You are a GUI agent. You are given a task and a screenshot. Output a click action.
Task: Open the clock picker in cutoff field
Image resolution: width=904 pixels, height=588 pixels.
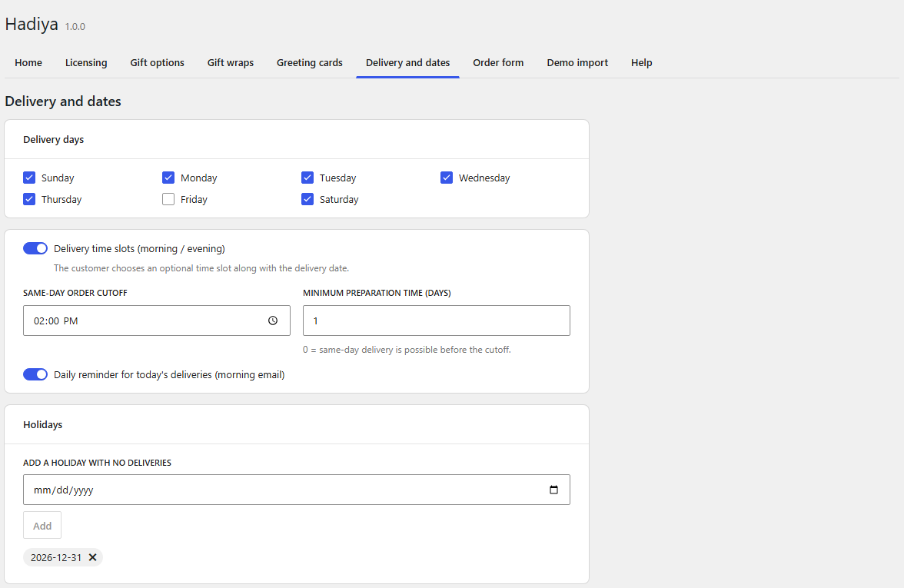[273, 321]
